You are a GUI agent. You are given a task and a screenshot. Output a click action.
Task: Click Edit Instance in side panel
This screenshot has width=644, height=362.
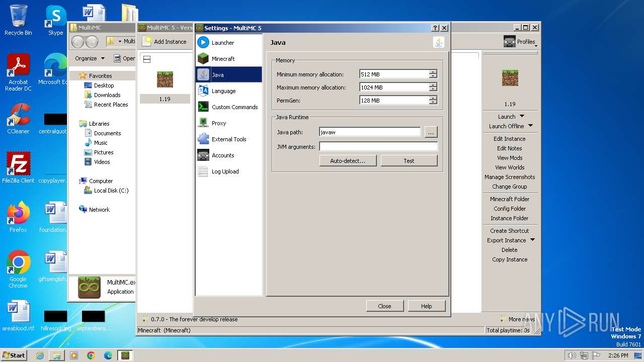point(510,139)
